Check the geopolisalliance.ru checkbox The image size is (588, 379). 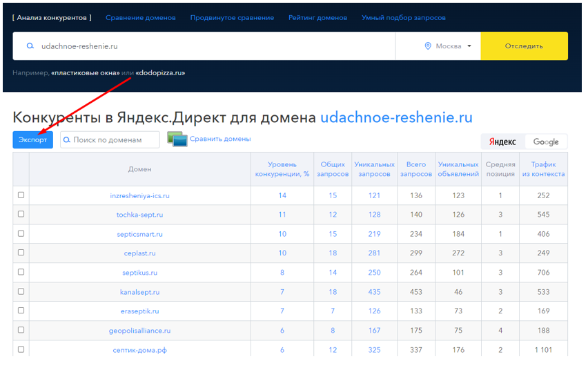click(21, 330)
